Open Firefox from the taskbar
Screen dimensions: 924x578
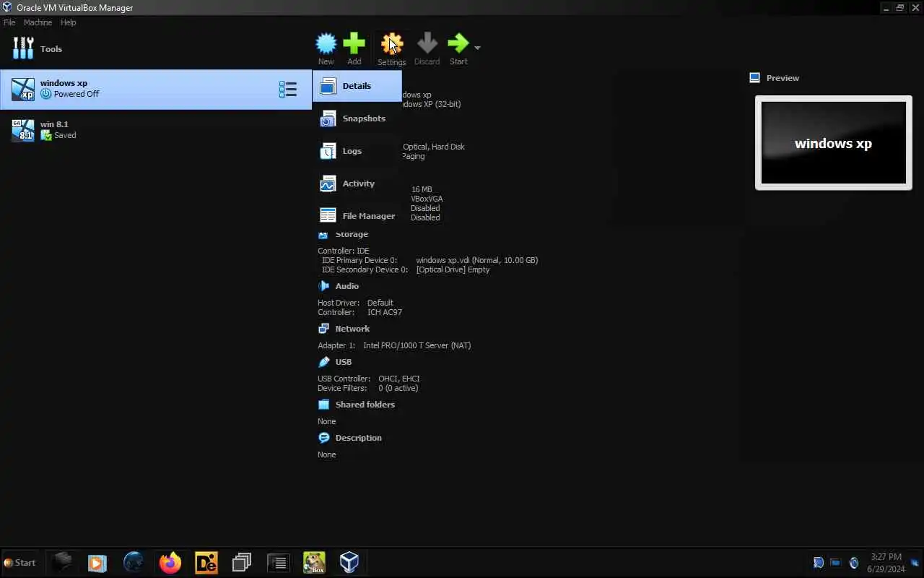click(170, 562)
